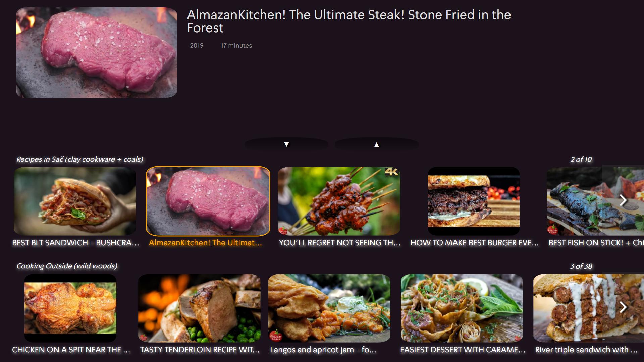The height and width of the screenshot is (362, 644).
Task: Open the EASIEST DESSERT WITH CARAMEL thumbnail
Action: [x=462, y=308]
